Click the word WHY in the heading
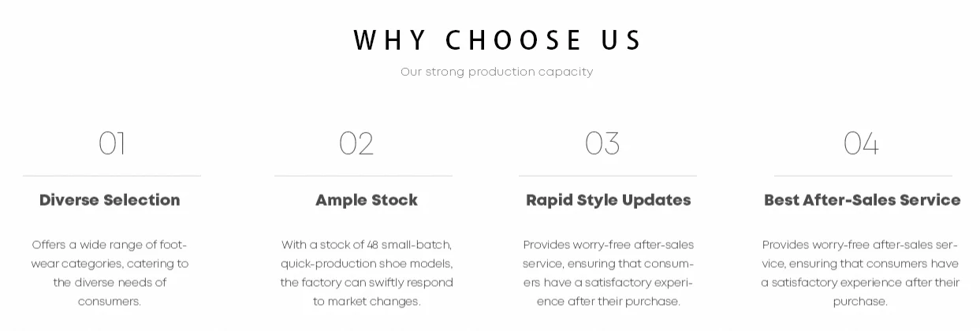 click(389, 40)
